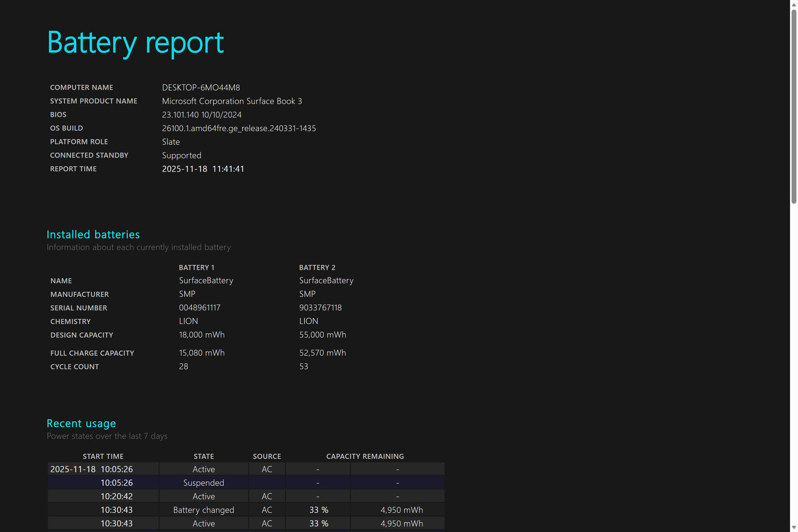Image resolution: width=798 pixels, height=532 pixels.
Task: Select Battery 1 serial number 0048961117
Action: (x=199, y=308)
